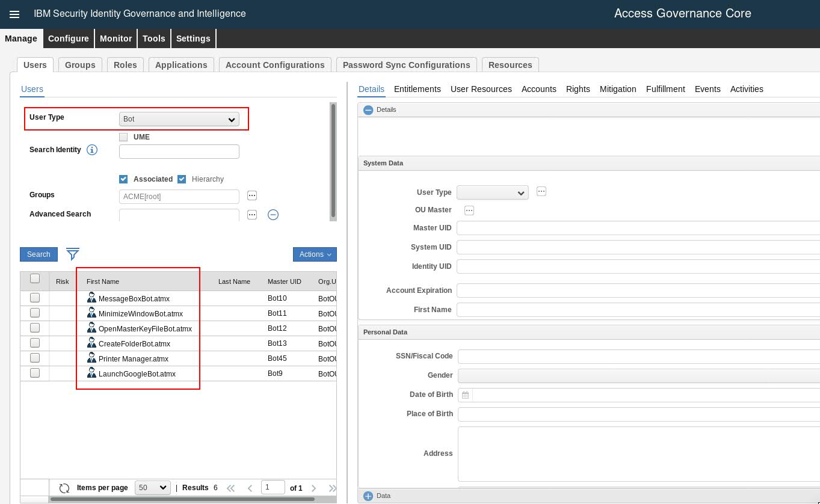Check the MessageBoxBot.atmx row checkbox
Viewport: 820px width, 504px height.
(35, 298)
